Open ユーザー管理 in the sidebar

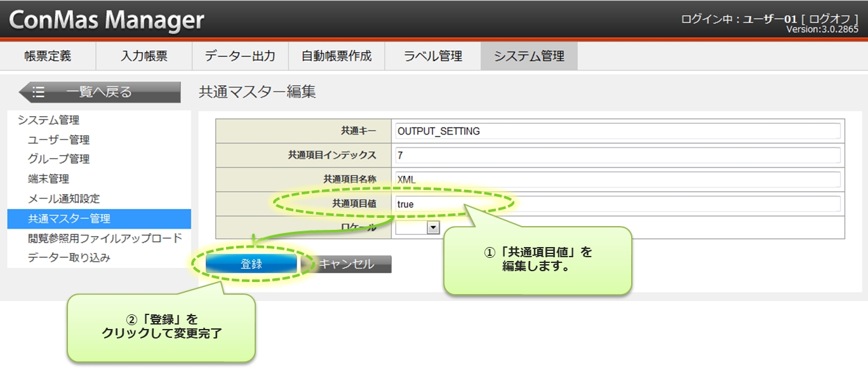[59, 140]
